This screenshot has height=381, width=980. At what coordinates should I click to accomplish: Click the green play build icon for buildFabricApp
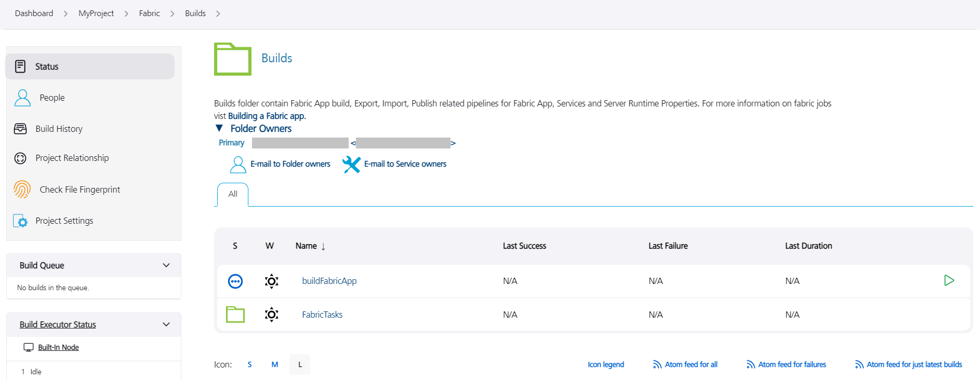pos(949,281)
